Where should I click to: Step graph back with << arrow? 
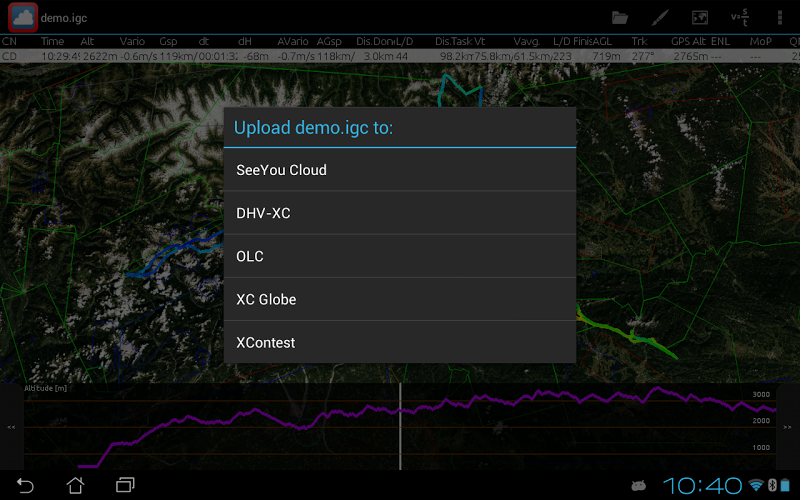[x=11, y=427]
